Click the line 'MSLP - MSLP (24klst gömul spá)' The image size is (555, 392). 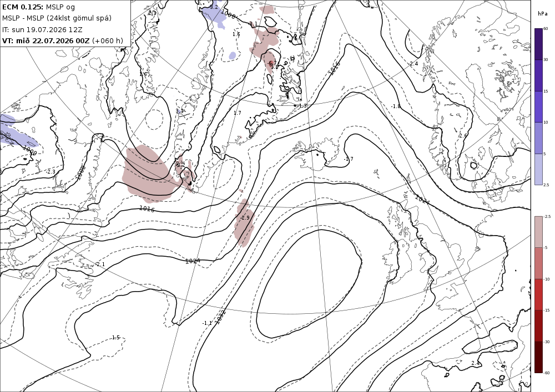pyautogui.click(x=57, y=18)
